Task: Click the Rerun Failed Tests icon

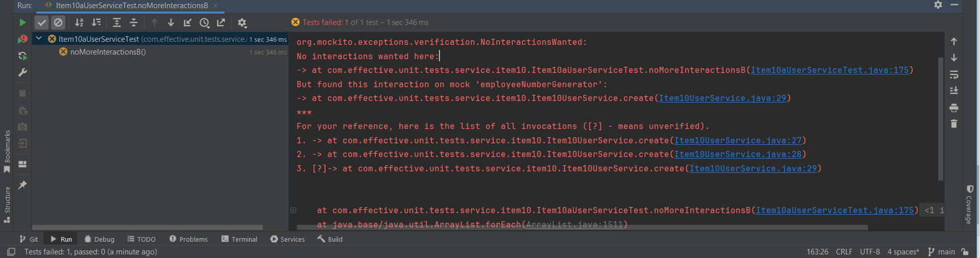Action: [22, 39]
